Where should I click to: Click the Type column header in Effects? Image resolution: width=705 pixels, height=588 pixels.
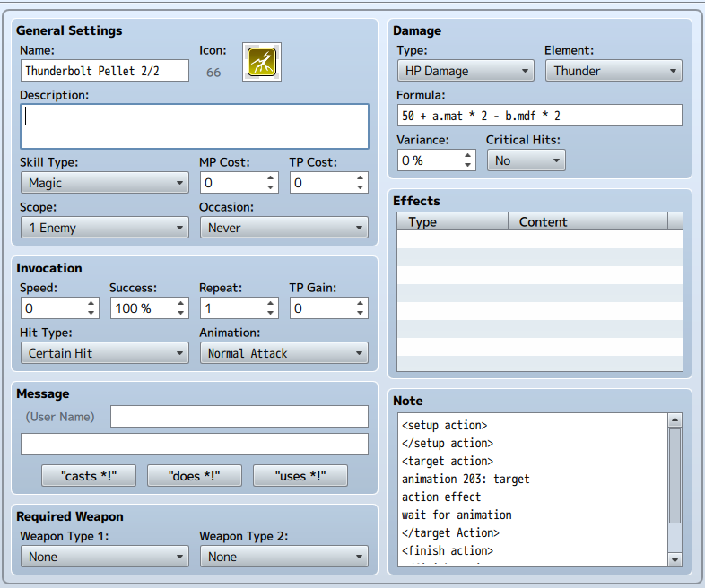[452, 222]
